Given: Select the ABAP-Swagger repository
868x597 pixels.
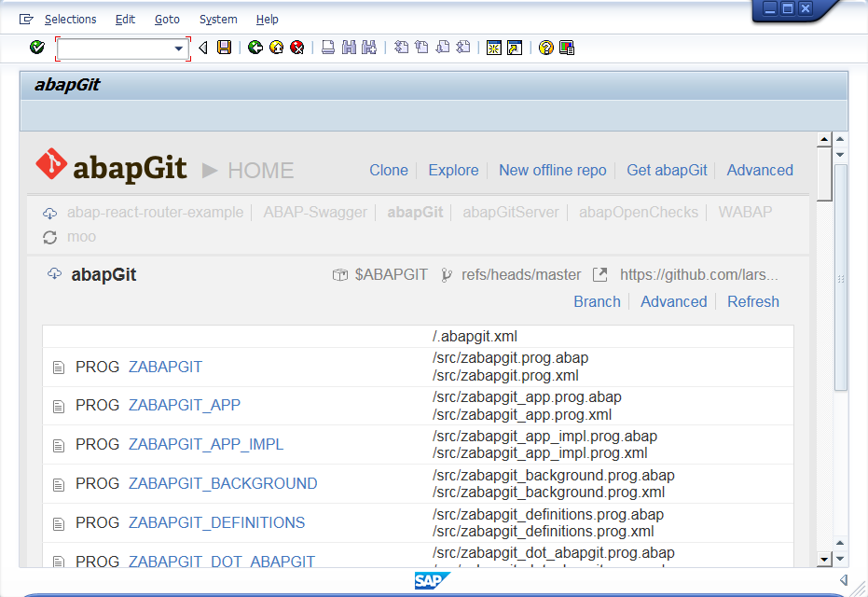Looking at the screenshot, I should (x=315, y=212).
